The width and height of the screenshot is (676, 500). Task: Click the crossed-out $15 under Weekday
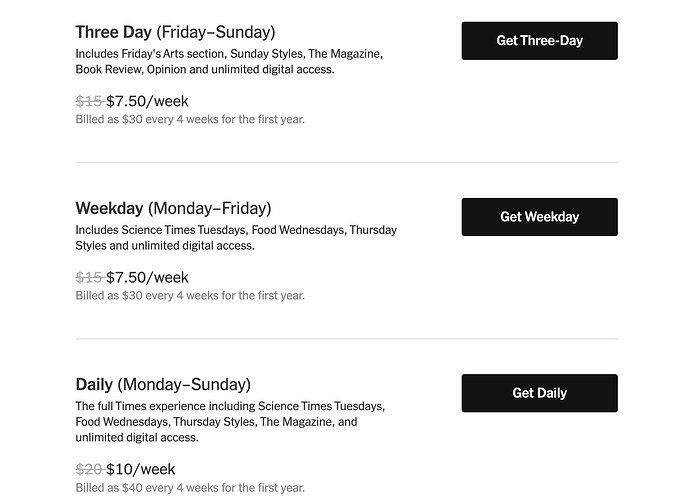point(89,277)
